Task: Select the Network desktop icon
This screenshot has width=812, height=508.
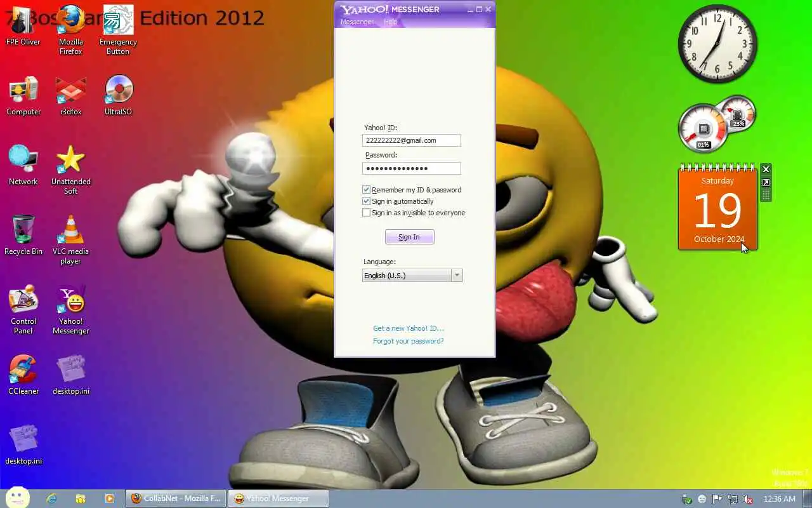Action: click(x=23, y=166)
